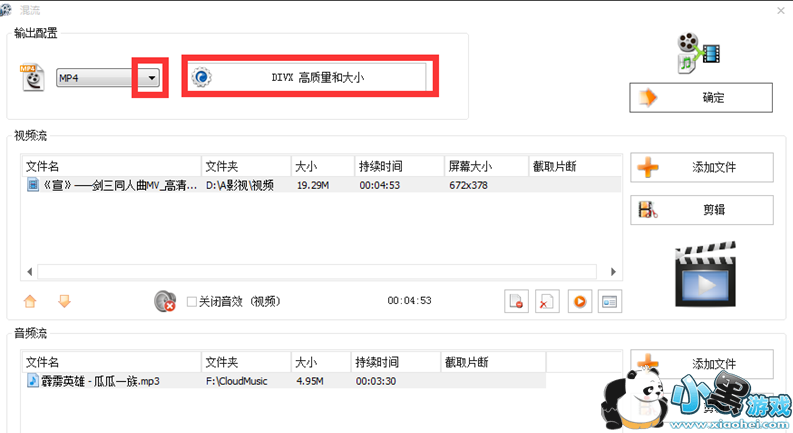Confirm with the 确定 button
This screenshot has height=433, width=793.
click(701, 98)
